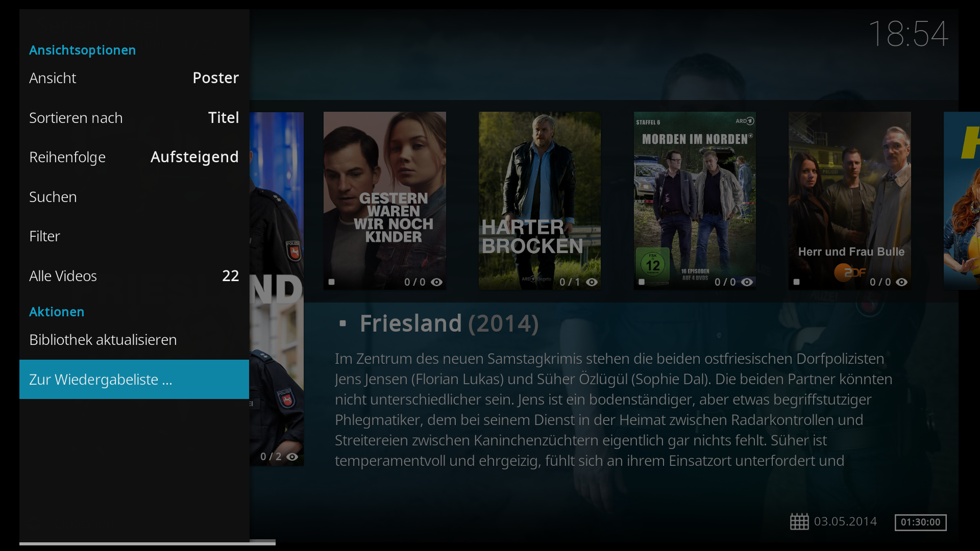This screenshot has width=980, height=551.
Task: Toggle the Alle Videos filter showing 22
Action: click(x=134, y=276)
